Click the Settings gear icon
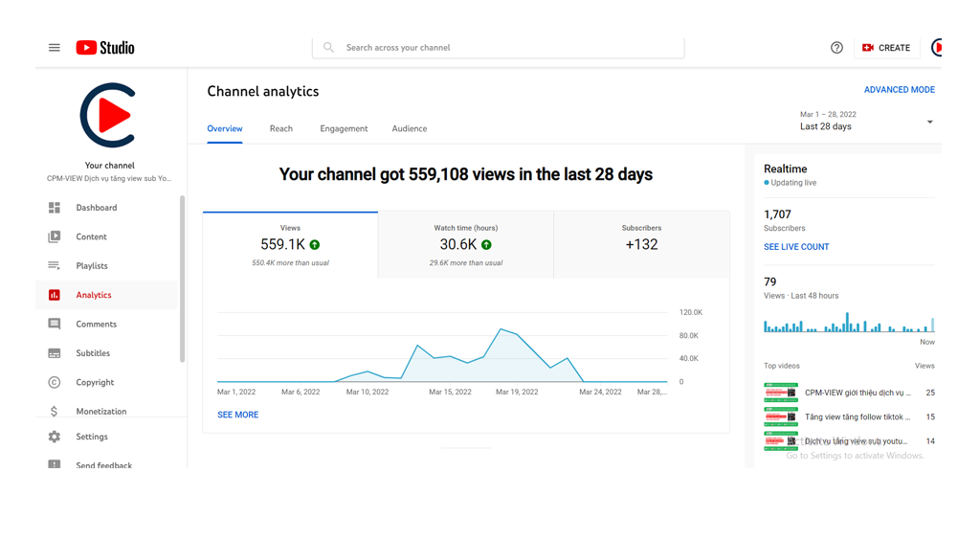Viewport: 980px width, 540px height. [55, 437]
